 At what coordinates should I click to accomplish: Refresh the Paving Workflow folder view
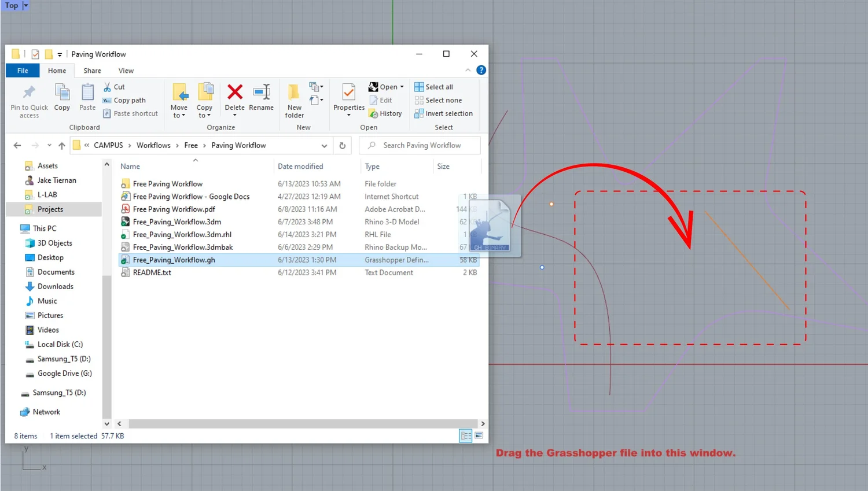coord(342,145)
